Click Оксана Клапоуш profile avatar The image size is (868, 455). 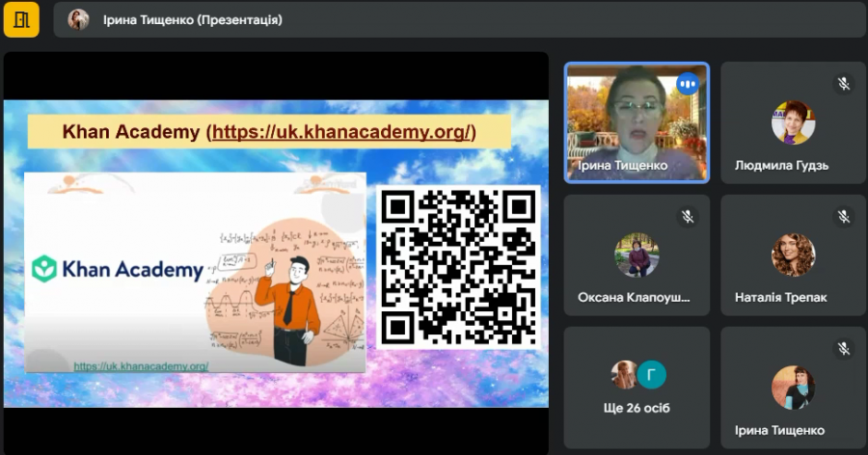(x=637, y=255)
